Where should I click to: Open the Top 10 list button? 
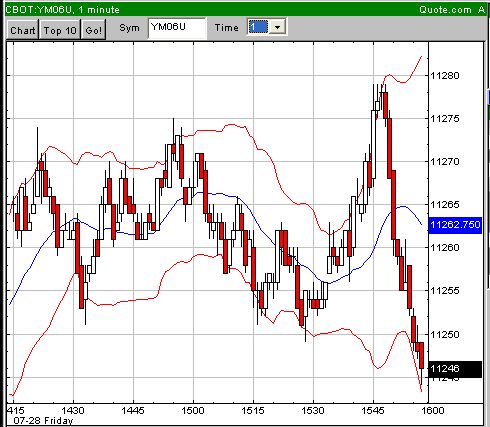click(x=60, y=30)
